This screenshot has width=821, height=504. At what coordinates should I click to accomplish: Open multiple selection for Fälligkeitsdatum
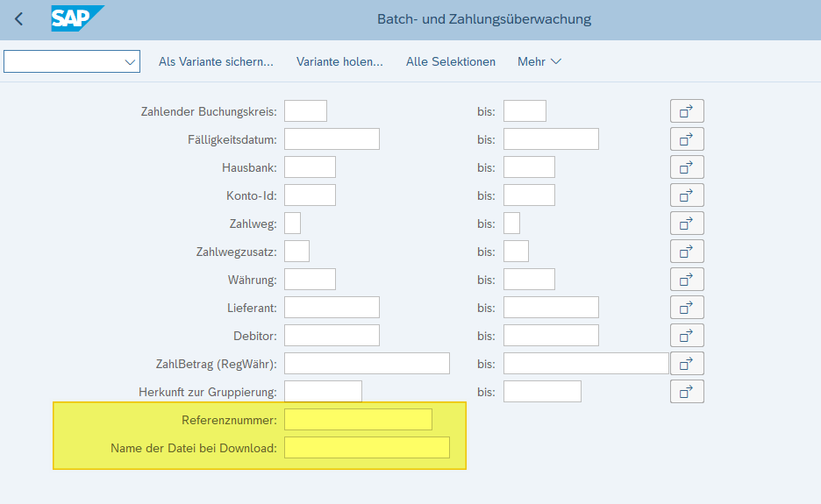coord(687,139)
